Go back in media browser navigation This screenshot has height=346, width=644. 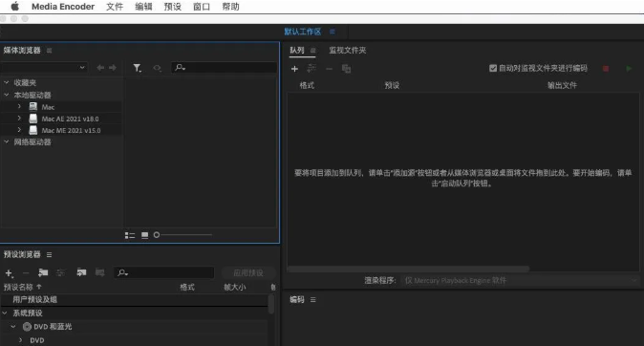tap(100, 68)
